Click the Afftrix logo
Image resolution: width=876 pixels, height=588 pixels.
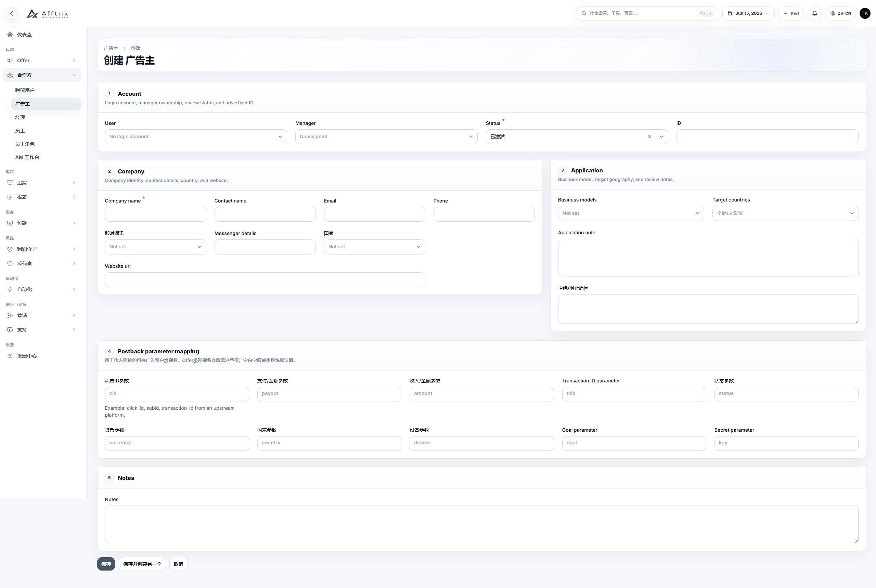click(47, 14)
